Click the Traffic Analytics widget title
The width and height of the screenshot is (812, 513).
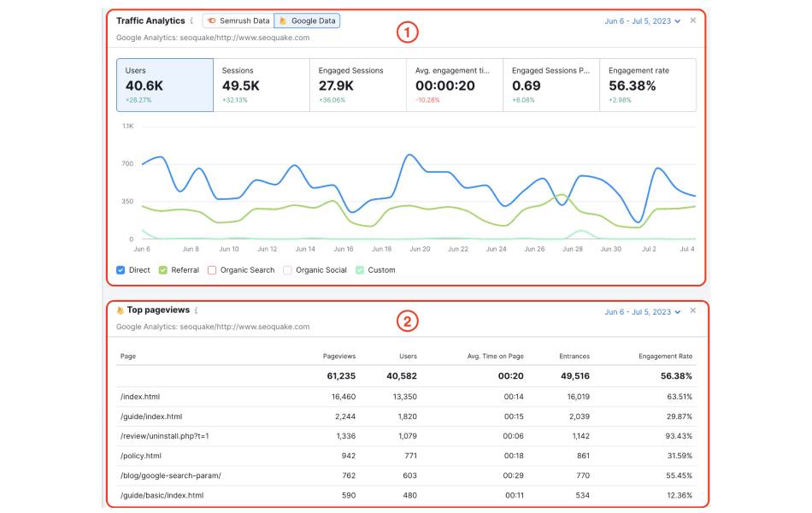[150, 21]
